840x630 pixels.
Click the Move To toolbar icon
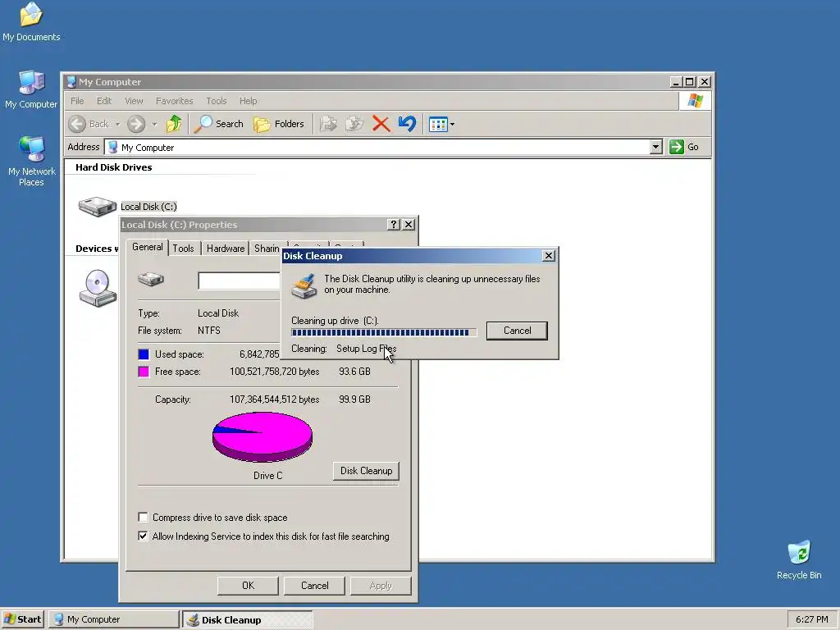328,125
